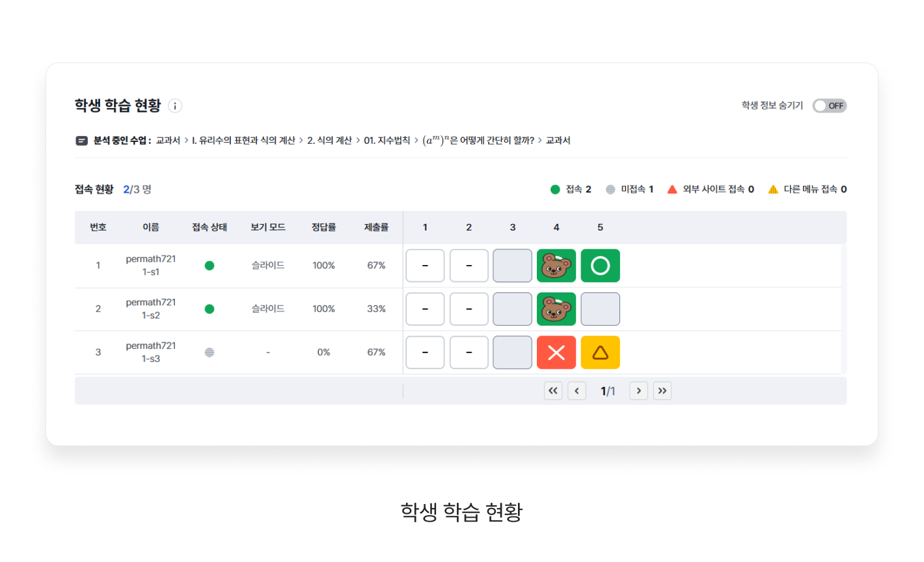Click green connection status dot for permath7211-s1
The image size is (924, 562).
210,266
